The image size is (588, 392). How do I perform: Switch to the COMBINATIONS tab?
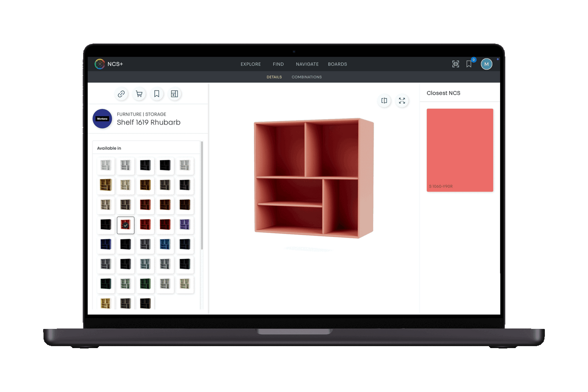(307, 77)
